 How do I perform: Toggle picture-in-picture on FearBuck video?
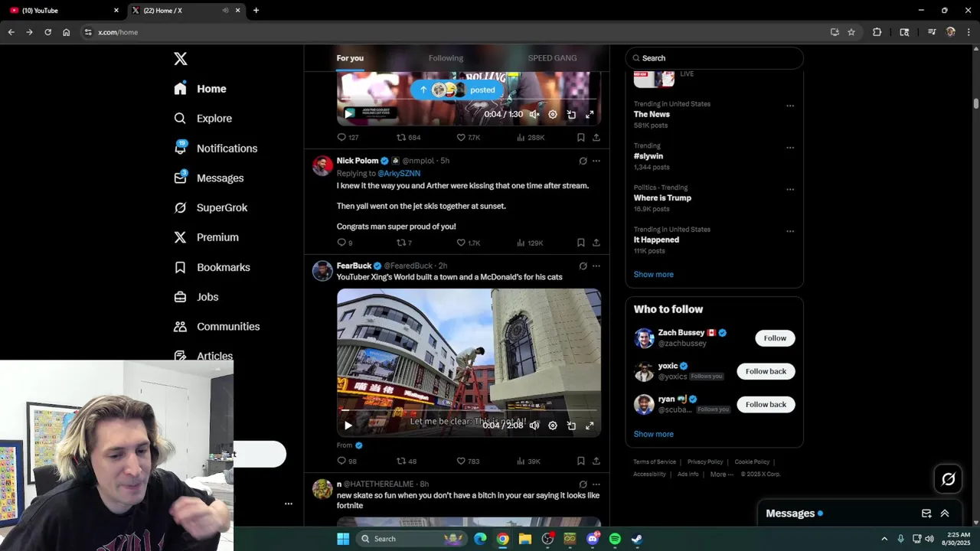[571, 425]
